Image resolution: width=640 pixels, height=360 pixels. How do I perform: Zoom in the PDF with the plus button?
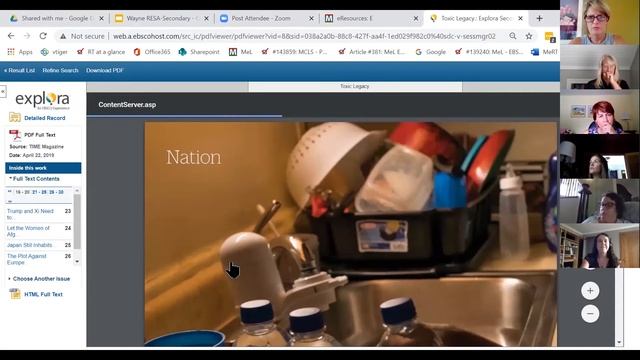[x=590, y=291]
